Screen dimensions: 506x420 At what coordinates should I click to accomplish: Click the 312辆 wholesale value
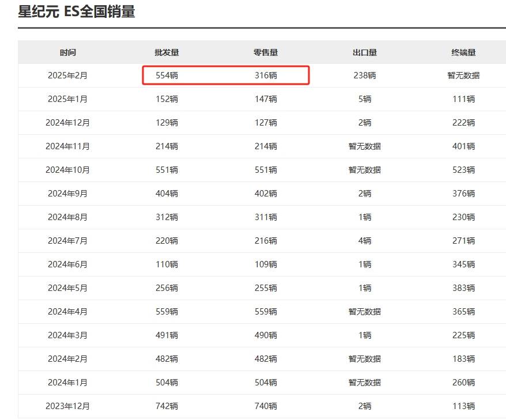167,217
